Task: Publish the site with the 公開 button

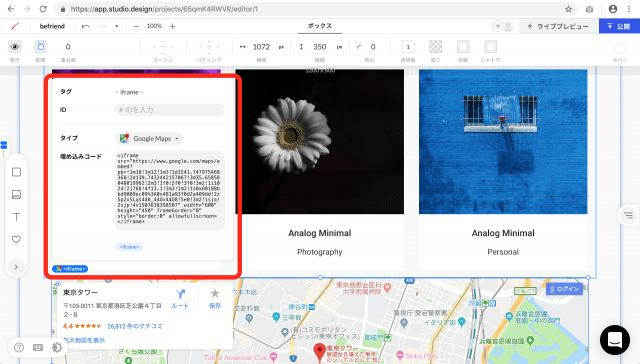Action: [x=619, y=26]
